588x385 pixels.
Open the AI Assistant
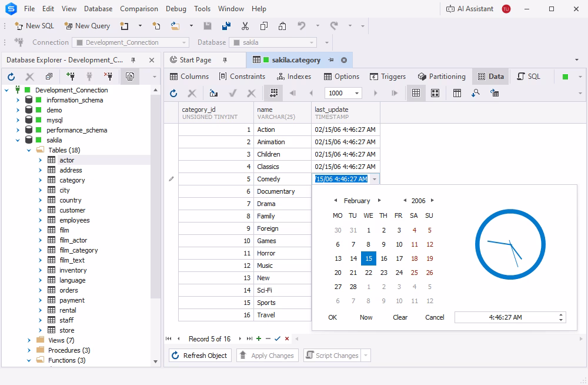pyautogui.click(x=470, y=9)
